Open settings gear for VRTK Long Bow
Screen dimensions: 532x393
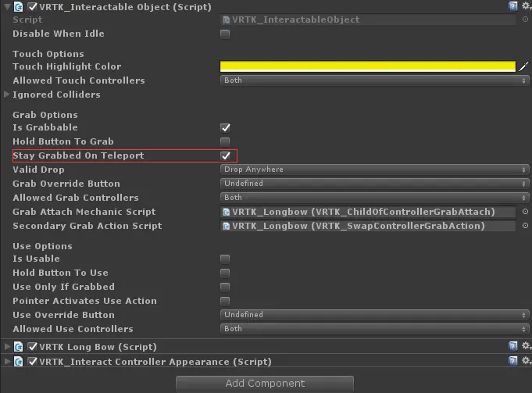click(526, 346)
